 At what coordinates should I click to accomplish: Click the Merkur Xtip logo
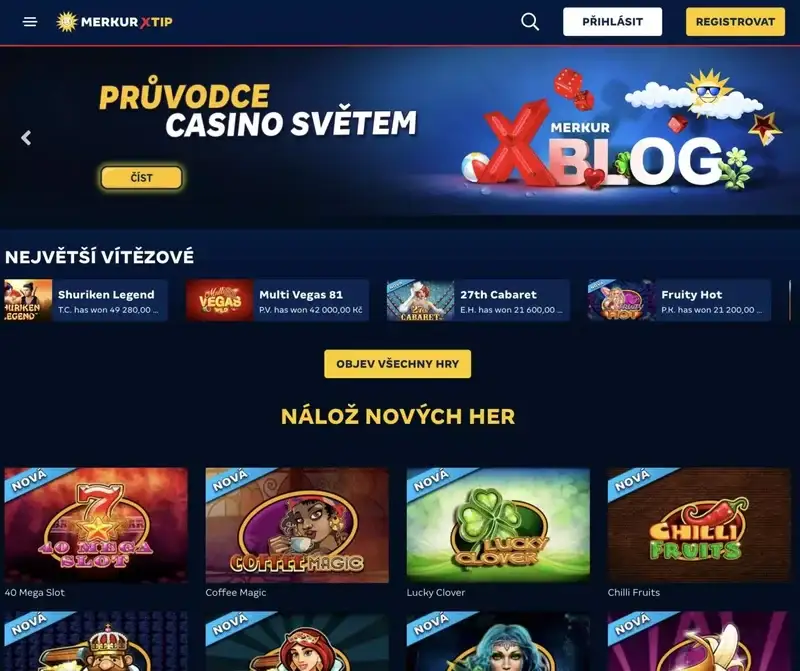[x=114, y=22]
